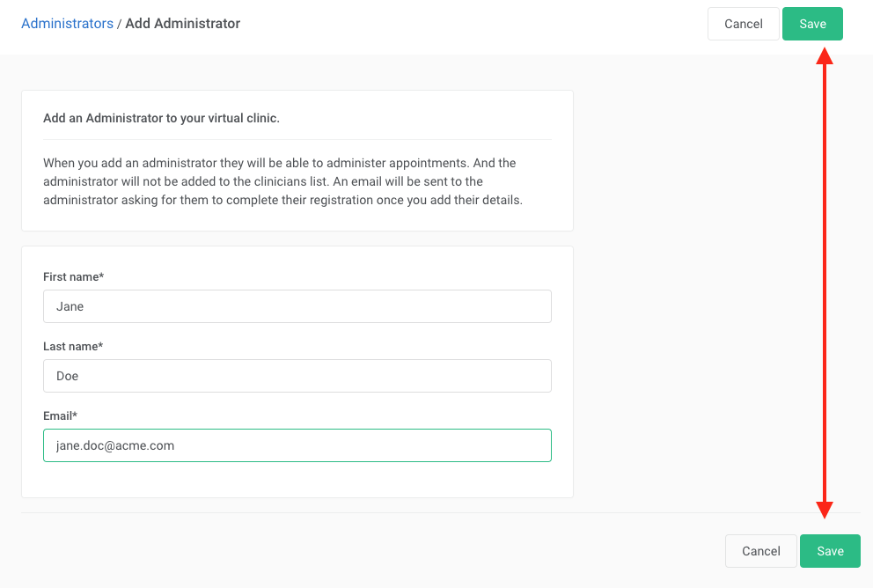Focus the Last name field containing Doe
Viewport: 873px width, 588px height.
[x=297, y=376]
